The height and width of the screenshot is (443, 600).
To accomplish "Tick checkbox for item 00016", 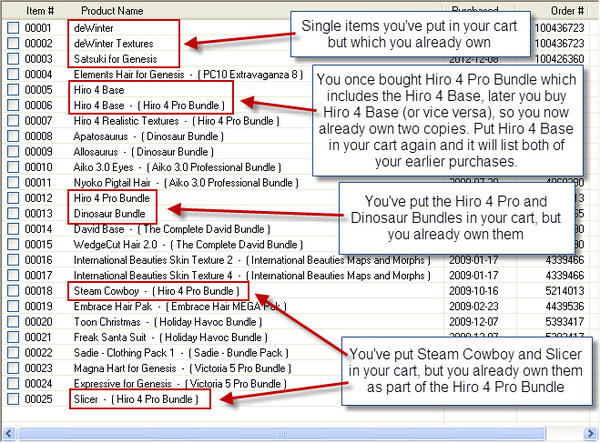I will (13, 260).
